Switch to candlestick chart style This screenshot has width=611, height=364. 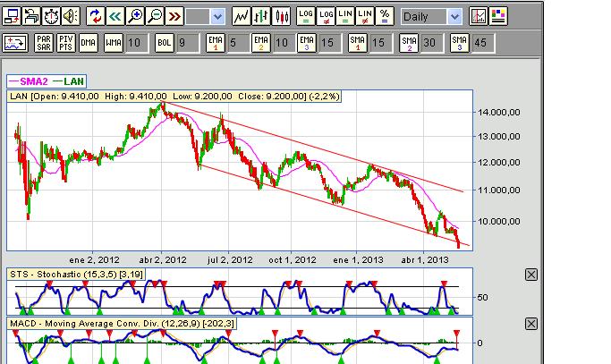tap(282, 16)
